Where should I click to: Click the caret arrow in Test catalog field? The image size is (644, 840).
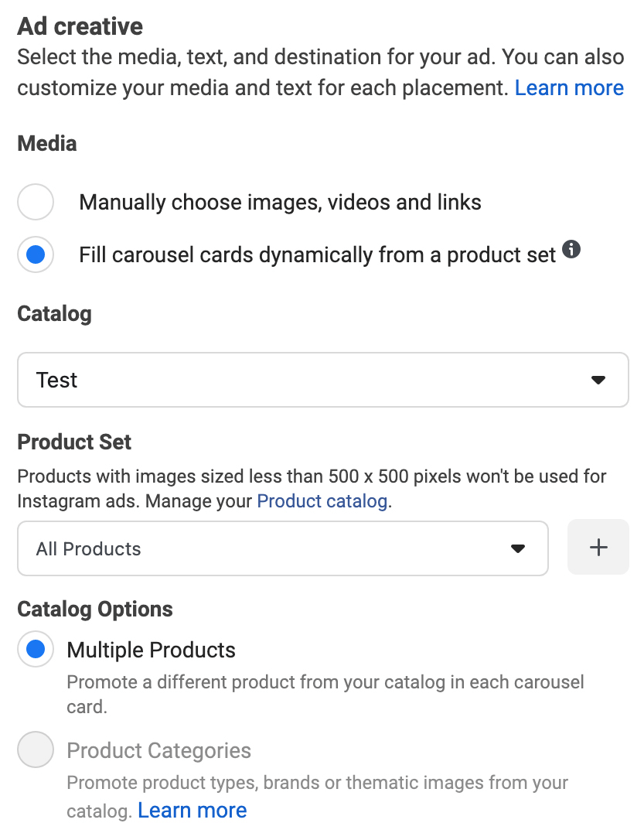click(598, 380)
